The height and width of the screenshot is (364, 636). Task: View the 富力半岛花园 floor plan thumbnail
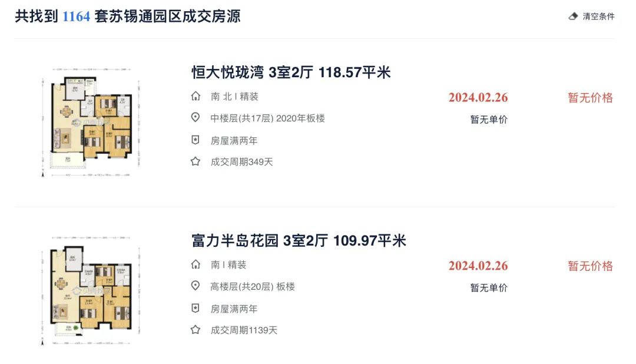(x=91, y=290)
